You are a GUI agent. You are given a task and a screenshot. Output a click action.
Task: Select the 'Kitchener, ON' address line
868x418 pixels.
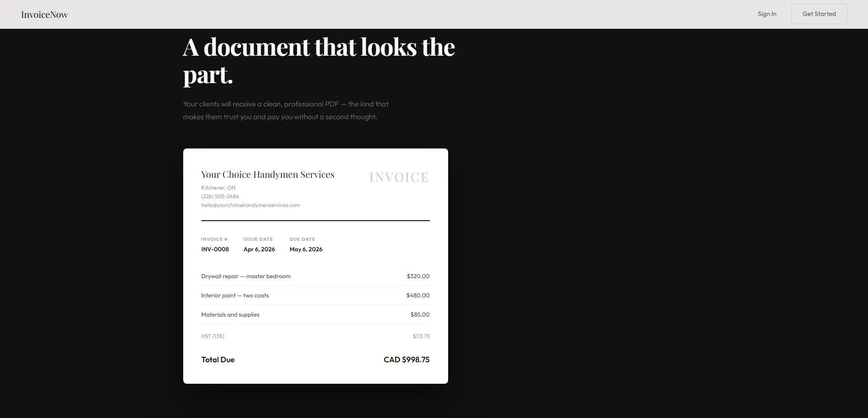pyautogui.click(x=218, y=188)
